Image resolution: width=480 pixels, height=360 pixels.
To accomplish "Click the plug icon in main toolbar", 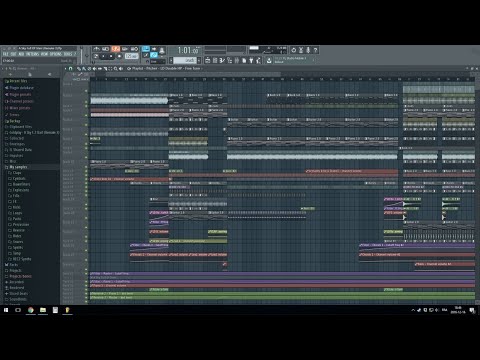I will [251, 60].
